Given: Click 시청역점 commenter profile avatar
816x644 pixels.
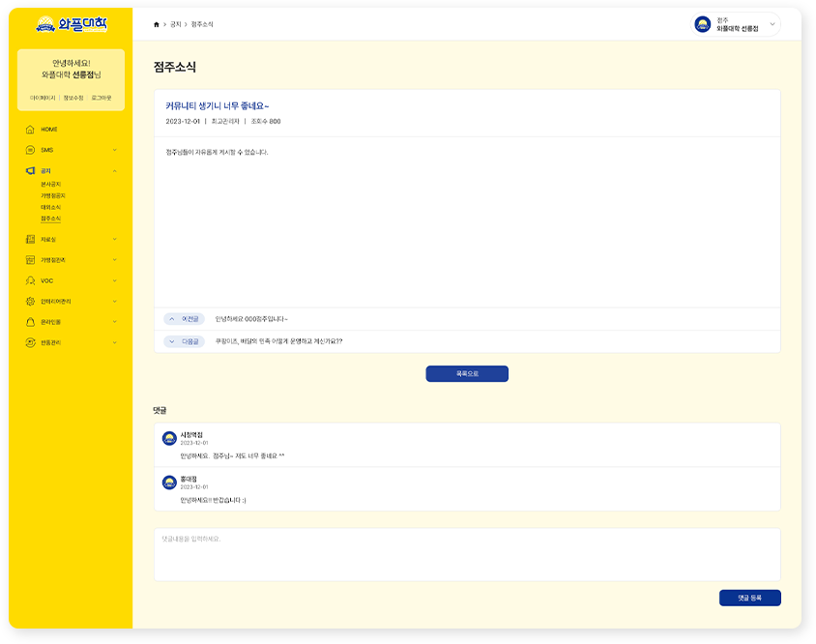Looking at the screenshot, I should (169, 438).
